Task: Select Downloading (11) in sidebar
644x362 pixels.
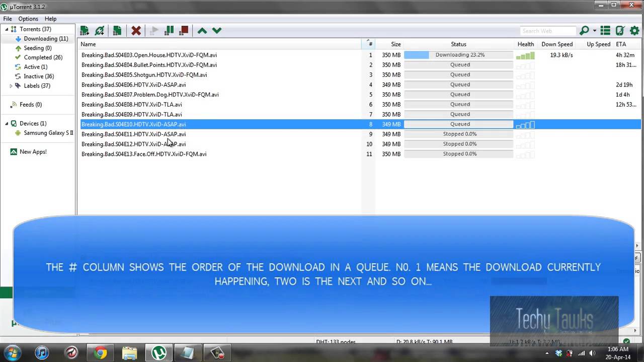Action: [46, 39]
